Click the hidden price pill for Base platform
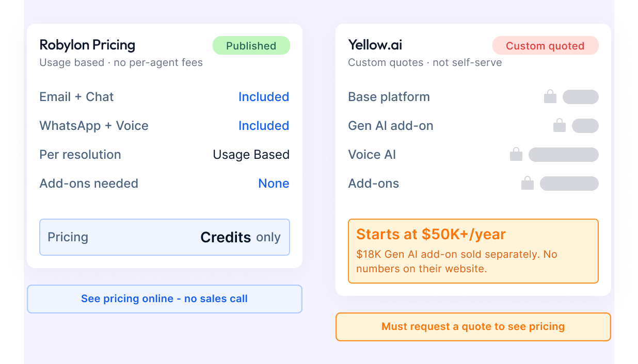Screen dimensions: 638x364 click(581, 97)
